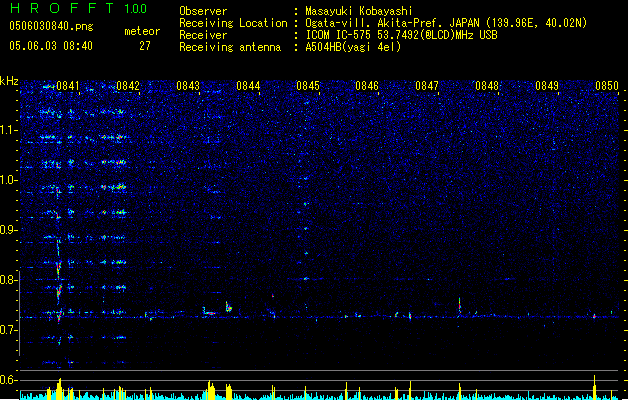Viewport: 629px width, 400px height.
Task: Click the HROFFT 1.0.0 title text
Action: (x=79, y=8)
